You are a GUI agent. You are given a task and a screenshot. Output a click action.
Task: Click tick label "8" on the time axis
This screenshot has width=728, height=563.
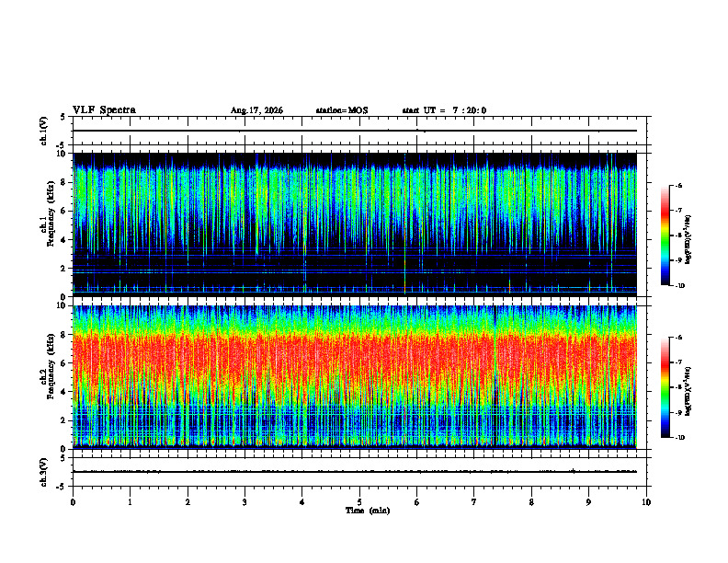tap(531, 502)
